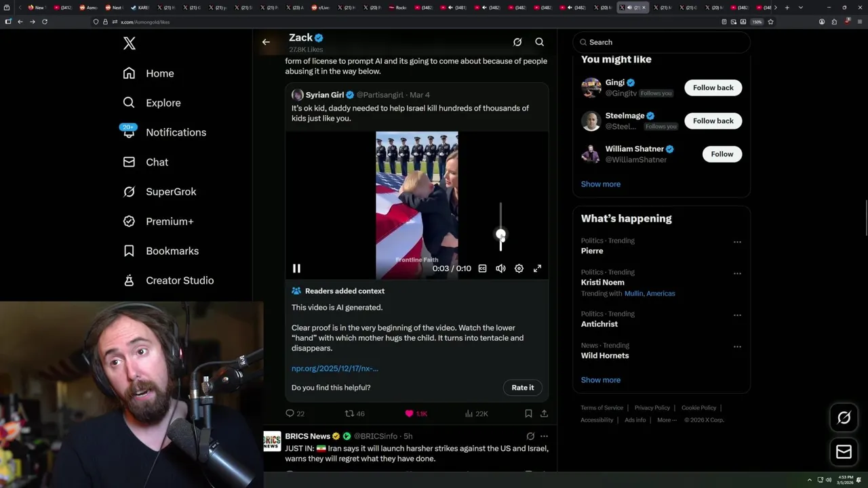Image resolution: width=868 pixels, height=488 pixels.
Task: Click the video thumbnail of the flag ceremony
Action: tap(417, 205)
